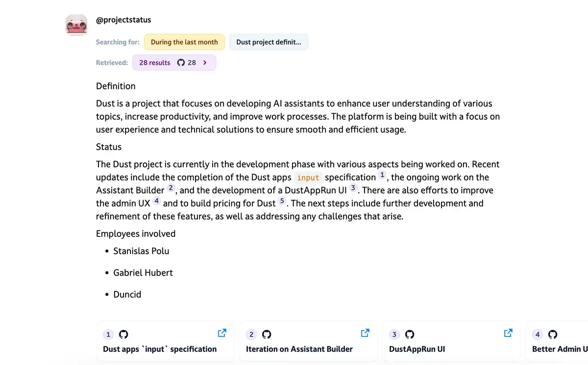Click the GitHub logo on the Better Admin card
Screen dimensions: 588x365
pyautogui.click(x=552, y=334)
